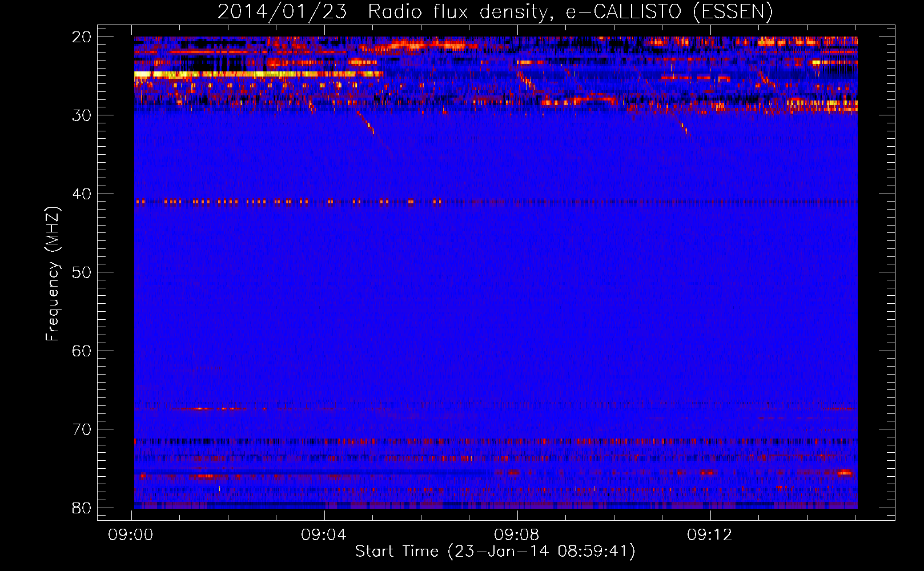Image resolution: width=924 pixels, height=571 pixels.
Task: Click the '09:12' time tick label
Action: (710, 535)
